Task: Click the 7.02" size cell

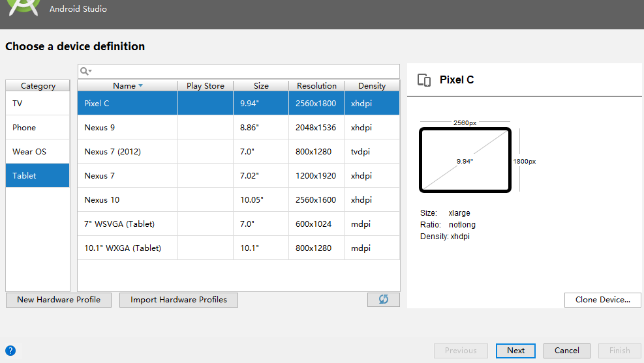Action: (261, 175)
